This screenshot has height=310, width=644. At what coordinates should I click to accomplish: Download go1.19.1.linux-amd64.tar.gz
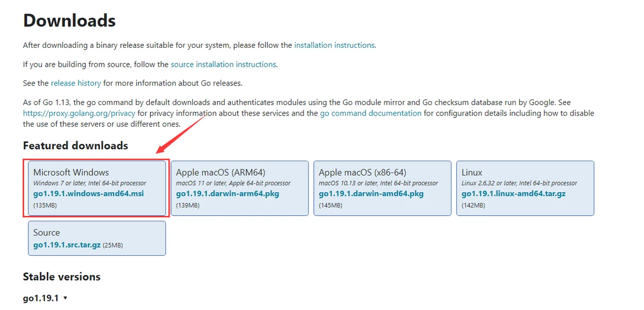[x=514, y=193]
